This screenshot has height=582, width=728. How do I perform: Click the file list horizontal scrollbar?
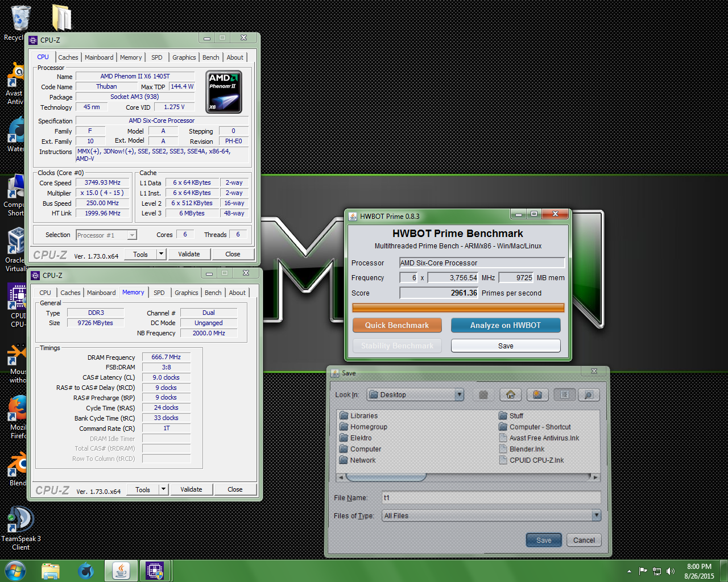coord(468,477)
